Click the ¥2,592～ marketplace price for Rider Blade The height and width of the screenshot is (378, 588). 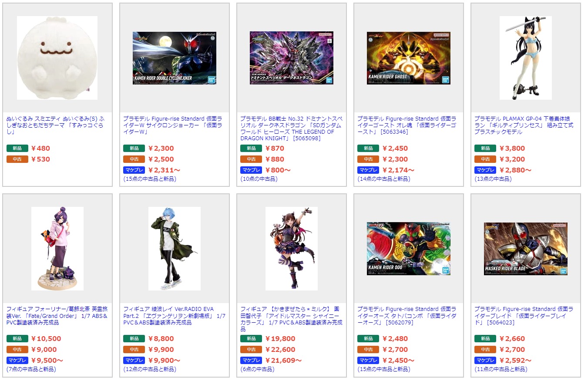click(515, 360)
